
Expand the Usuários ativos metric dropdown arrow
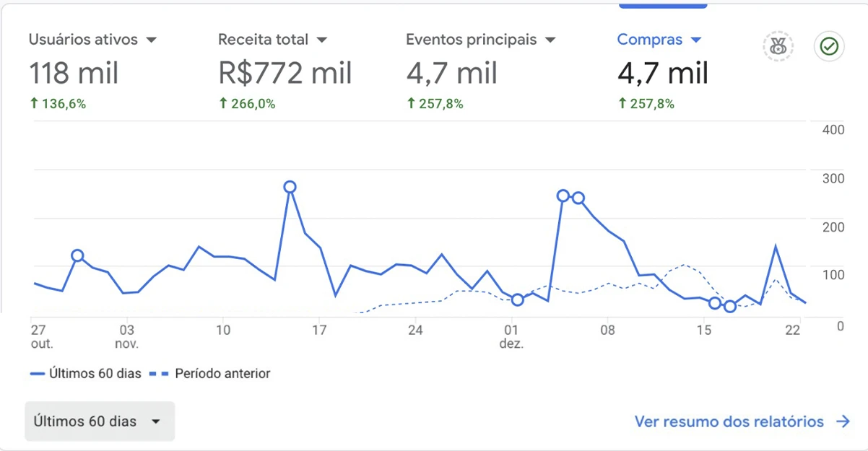tap(151, 40)
